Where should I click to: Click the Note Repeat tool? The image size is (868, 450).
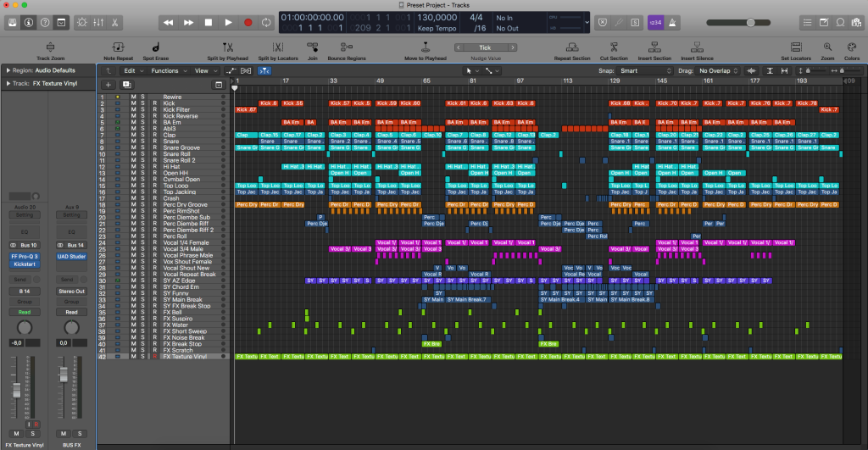tap(118, 51)
